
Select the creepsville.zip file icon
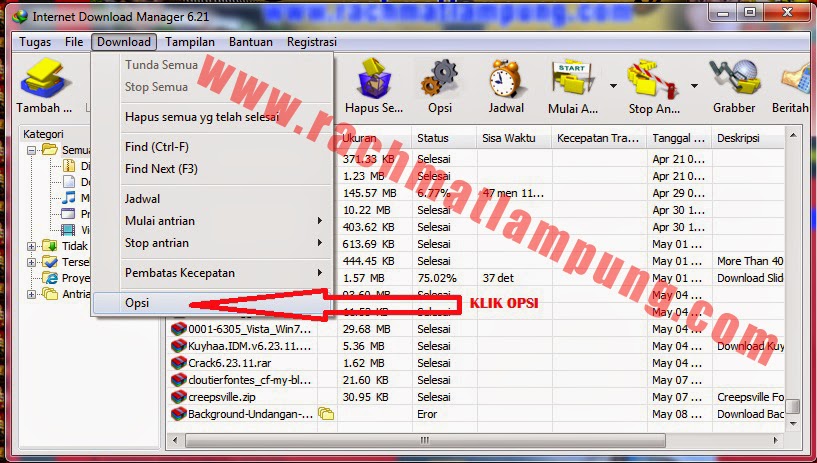click(179, 397)
